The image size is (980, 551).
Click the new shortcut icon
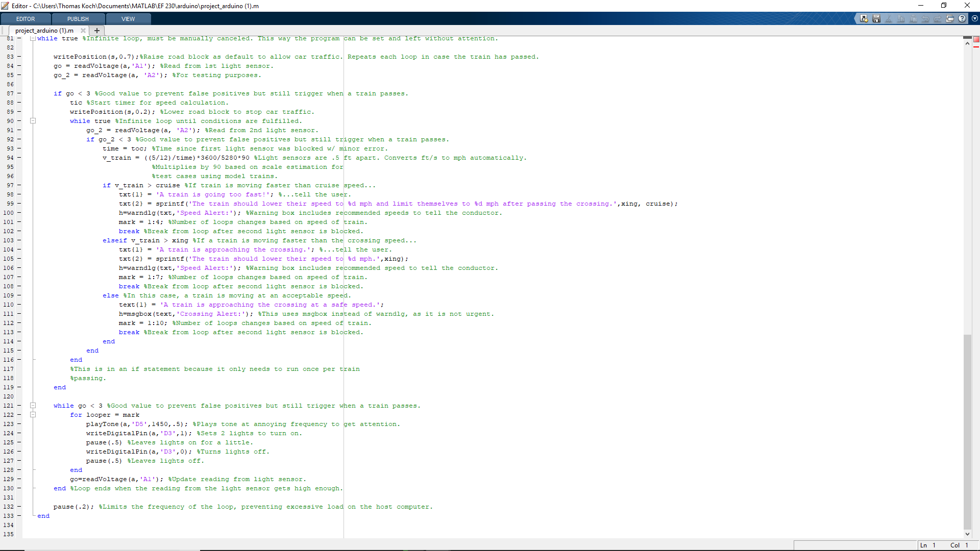864,19
